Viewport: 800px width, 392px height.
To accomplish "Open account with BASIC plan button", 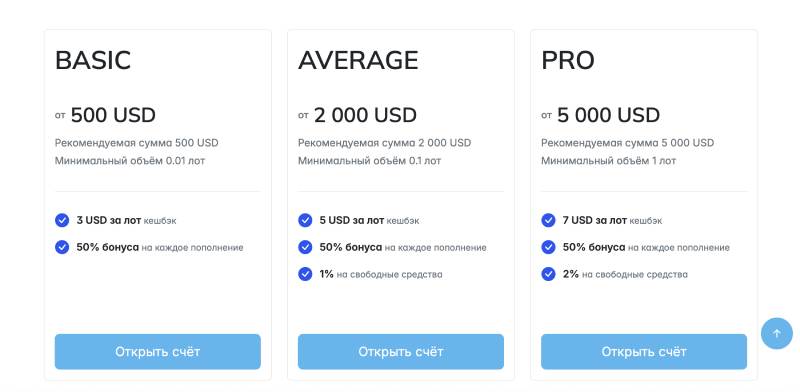I will coord(158,352).
